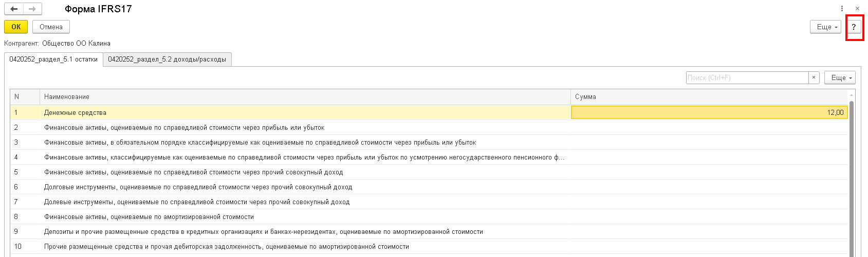
Task: Switch to the 5.2 доходы/расходы tab
Action: click(167, 60)
